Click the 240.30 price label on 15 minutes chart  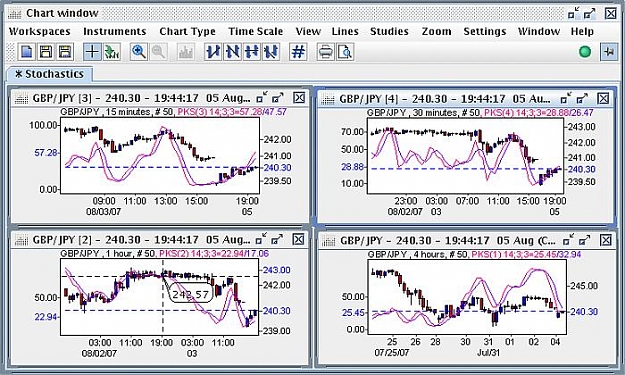click(x=277, y=168)
